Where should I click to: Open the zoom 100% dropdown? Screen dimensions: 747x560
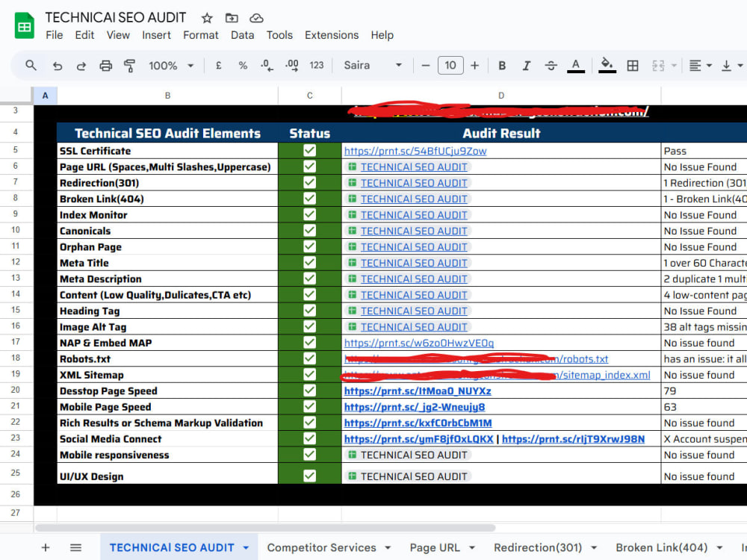click(170, 66)
